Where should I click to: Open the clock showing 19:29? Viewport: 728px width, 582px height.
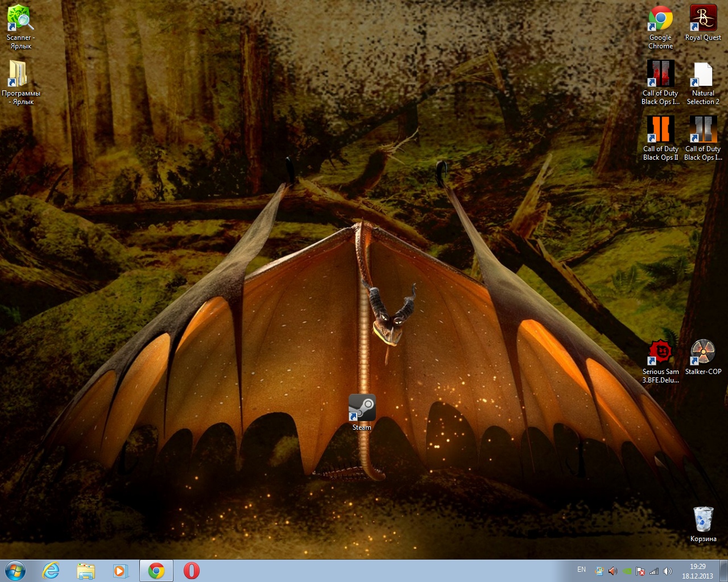click(698, 571)
